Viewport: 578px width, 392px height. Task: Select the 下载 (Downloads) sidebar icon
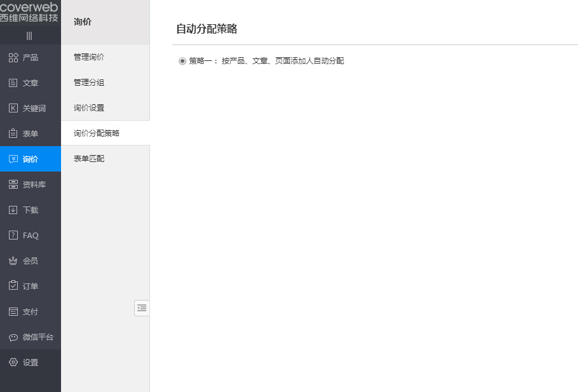(30, 210)
